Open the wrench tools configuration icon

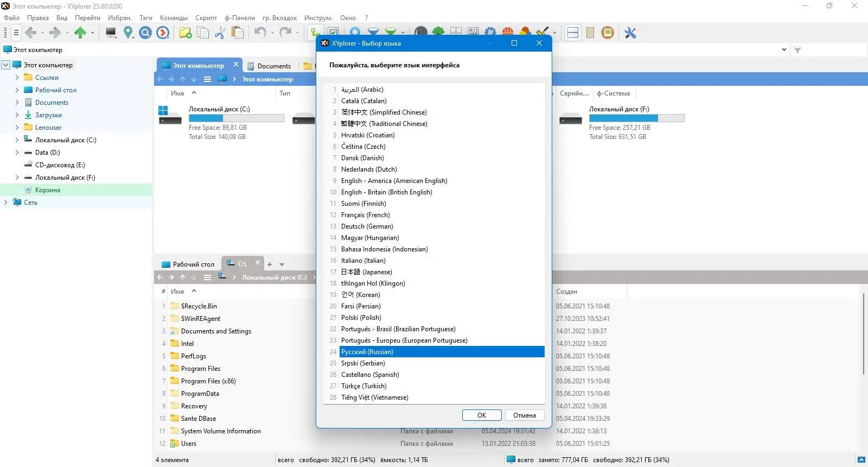pyautogui.click(x=630, y=33)
